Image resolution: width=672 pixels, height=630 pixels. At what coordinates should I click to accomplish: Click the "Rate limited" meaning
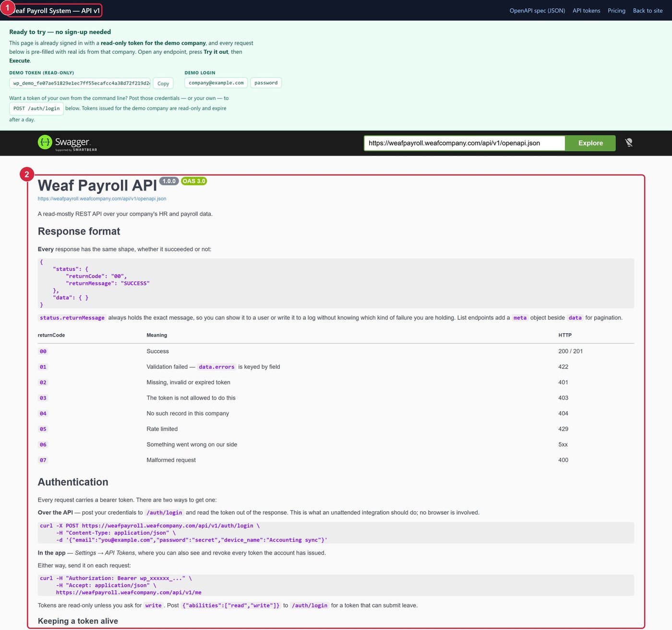(162, 429)
